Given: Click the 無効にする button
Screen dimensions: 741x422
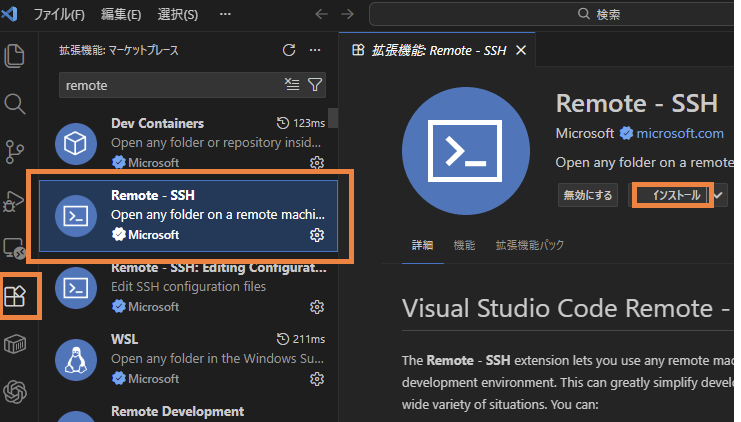Looking at the screenshot, I should pos(588,195).
